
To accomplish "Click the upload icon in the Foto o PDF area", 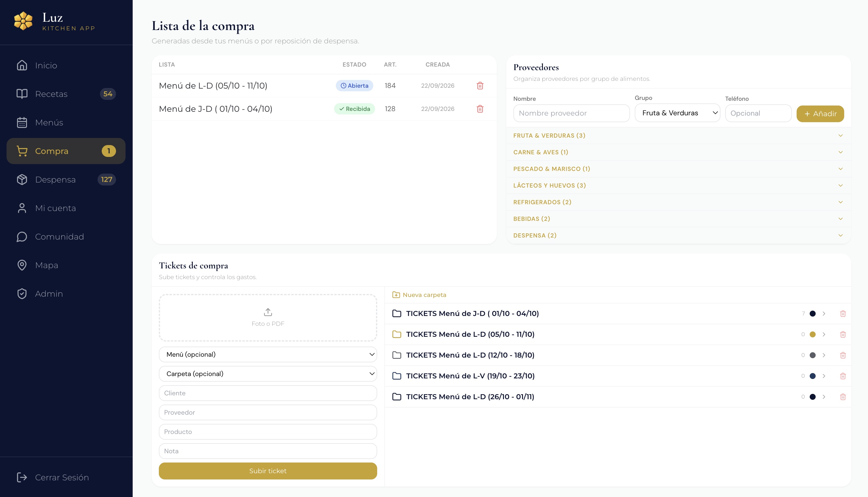I will [268, 312].
